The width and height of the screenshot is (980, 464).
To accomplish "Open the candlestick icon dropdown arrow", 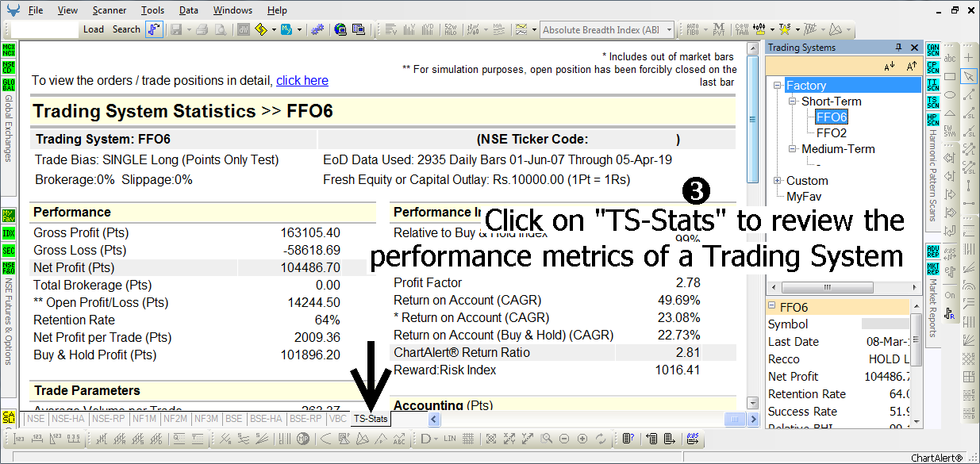I will coord(772,29).
